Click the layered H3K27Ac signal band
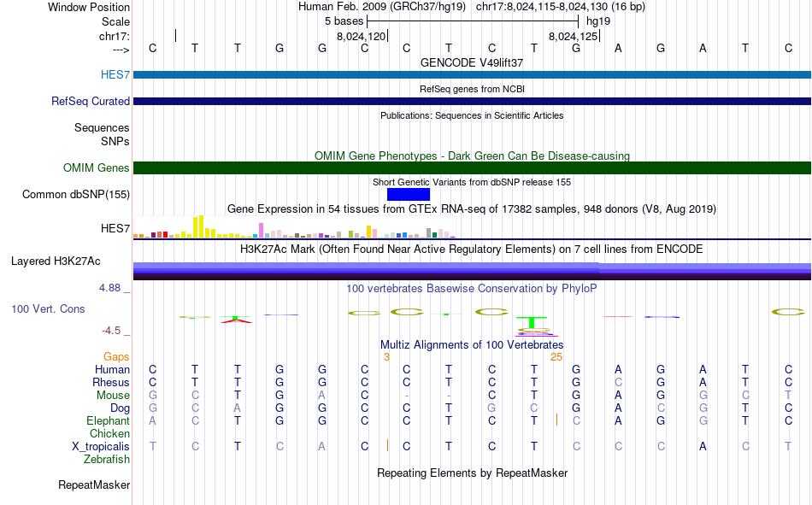The image size is (812, 505). (x=472, y=271)
